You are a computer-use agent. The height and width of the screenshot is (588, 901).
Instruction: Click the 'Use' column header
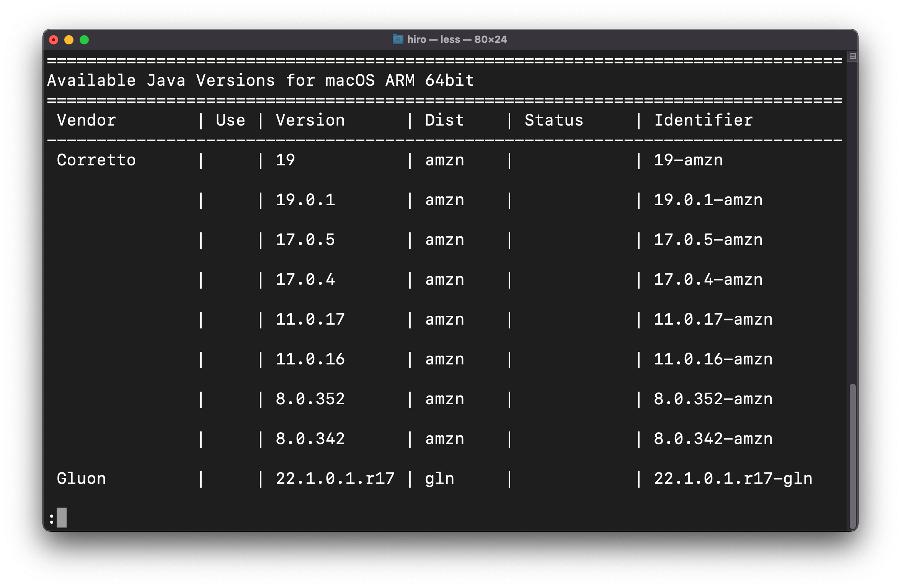tap(230, 120)
